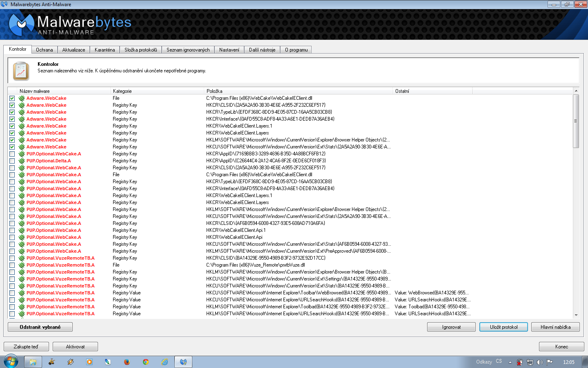
Task: Click the results list scrollbar thumb
Action: pos(576,121)
